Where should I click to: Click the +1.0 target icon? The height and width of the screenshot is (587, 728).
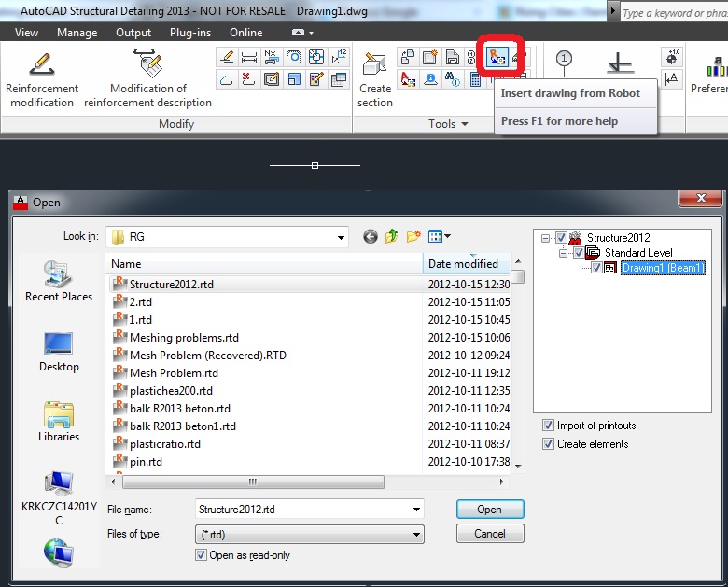point(671,57)
